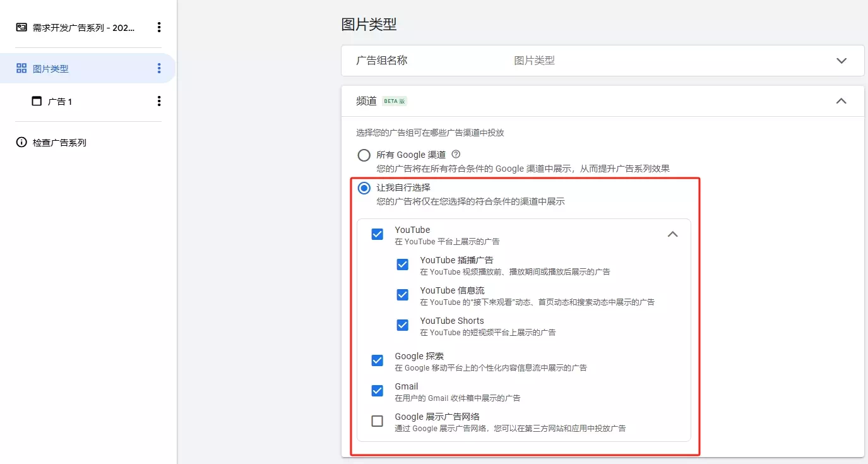868x464 pixels.
Task: Open three-dot menu for 广告 1
Action: (158, 101)
